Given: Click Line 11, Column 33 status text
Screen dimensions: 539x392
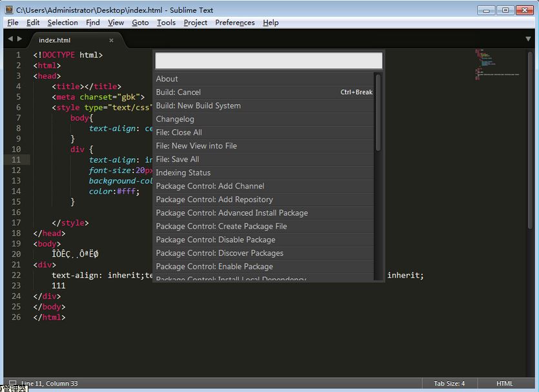Looking at the screenshot, I should point(50,384).
